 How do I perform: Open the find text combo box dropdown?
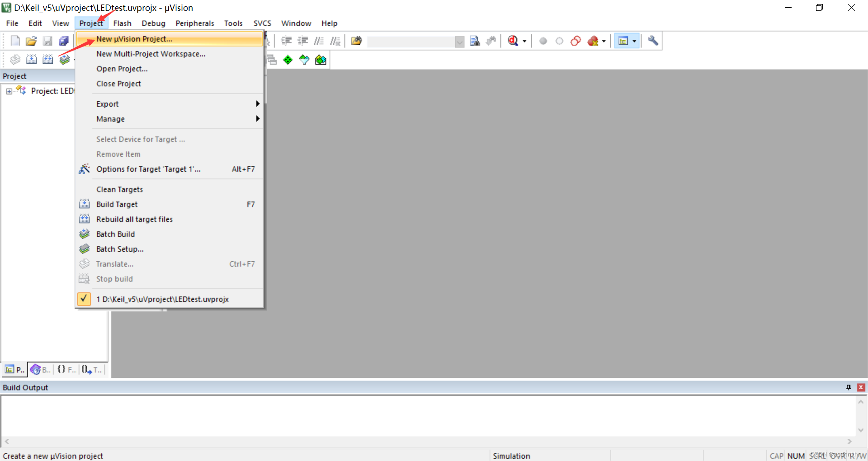[x=459, y=42]
